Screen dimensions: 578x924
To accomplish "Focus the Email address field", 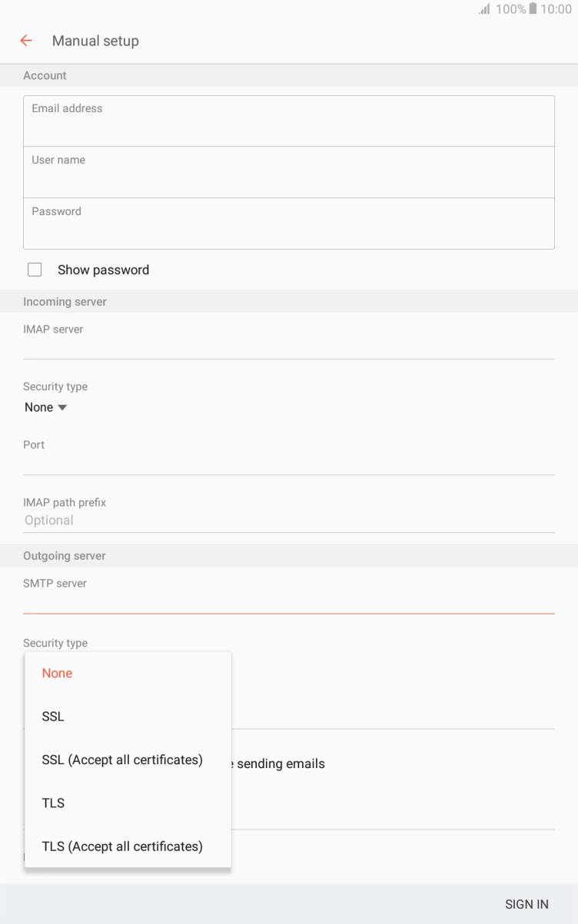I will 288,121.
